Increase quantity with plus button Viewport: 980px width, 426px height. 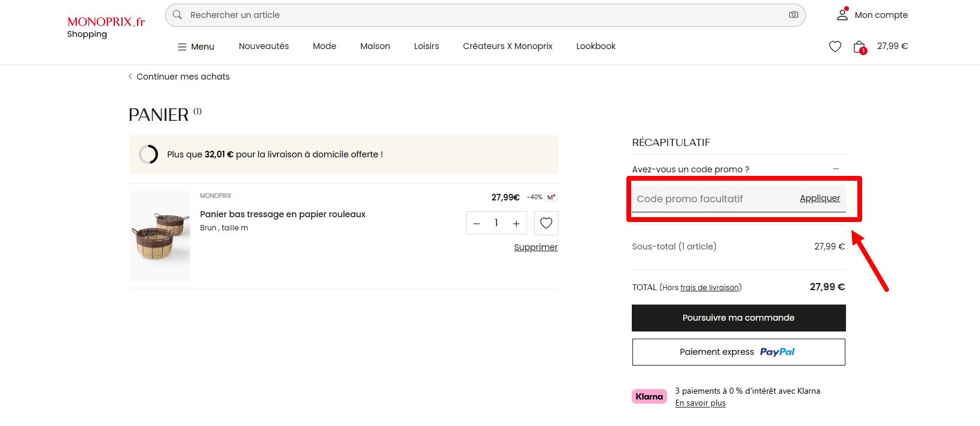point(516,223)
